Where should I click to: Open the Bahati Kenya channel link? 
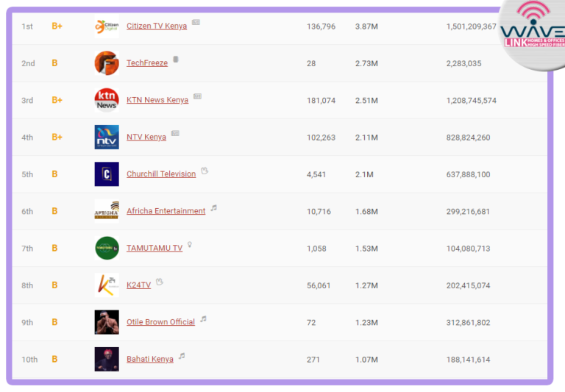[x=150, y=359]
